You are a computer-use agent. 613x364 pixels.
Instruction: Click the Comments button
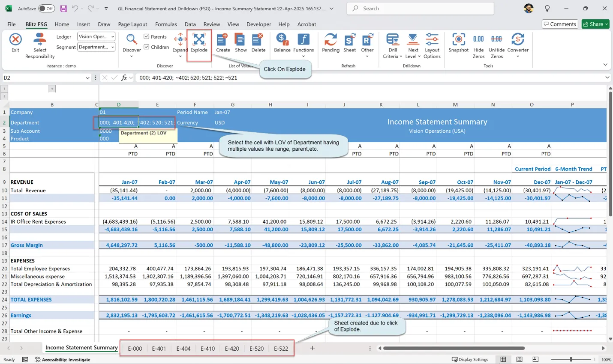point(560,24)
